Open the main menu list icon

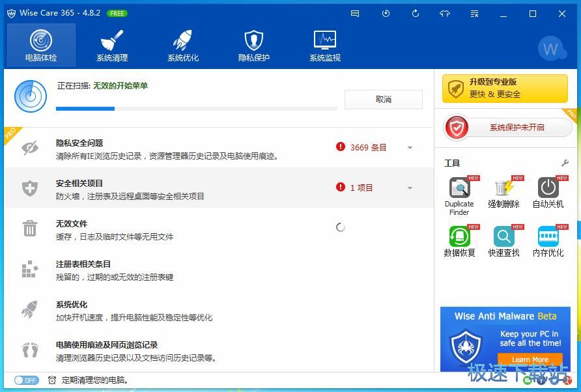coord(474,14)
